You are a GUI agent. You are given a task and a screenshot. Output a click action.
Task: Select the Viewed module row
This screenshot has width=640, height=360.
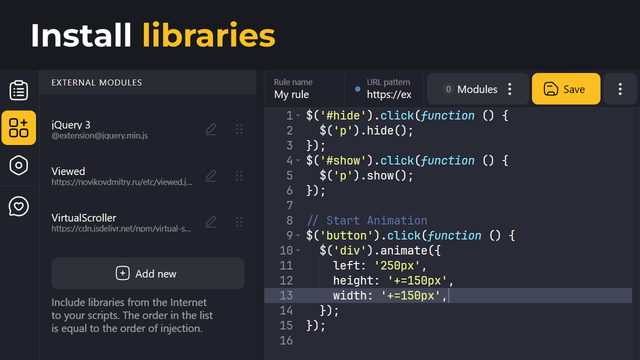coord(148,176)
